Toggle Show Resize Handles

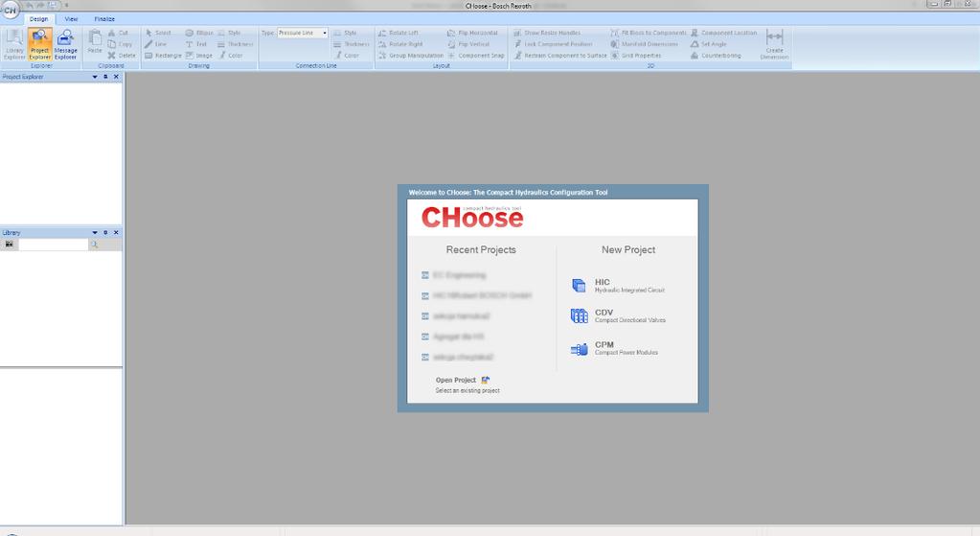pos(547,33)
